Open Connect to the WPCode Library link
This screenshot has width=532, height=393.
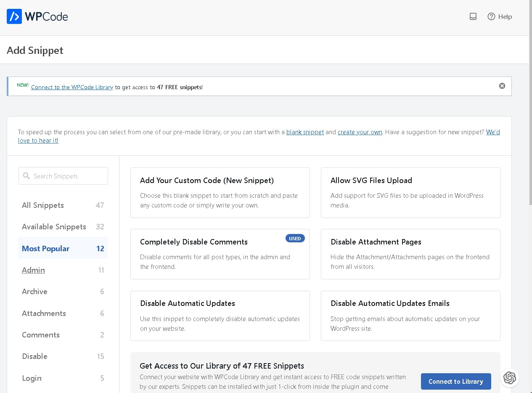coord(72,87)
